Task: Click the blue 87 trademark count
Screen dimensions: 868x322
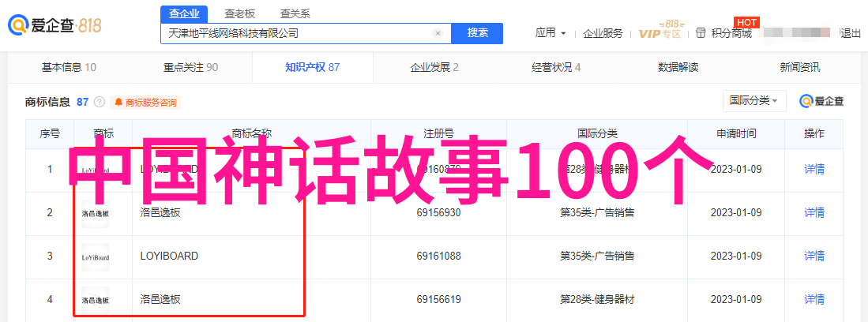Action: coord(82,102)
